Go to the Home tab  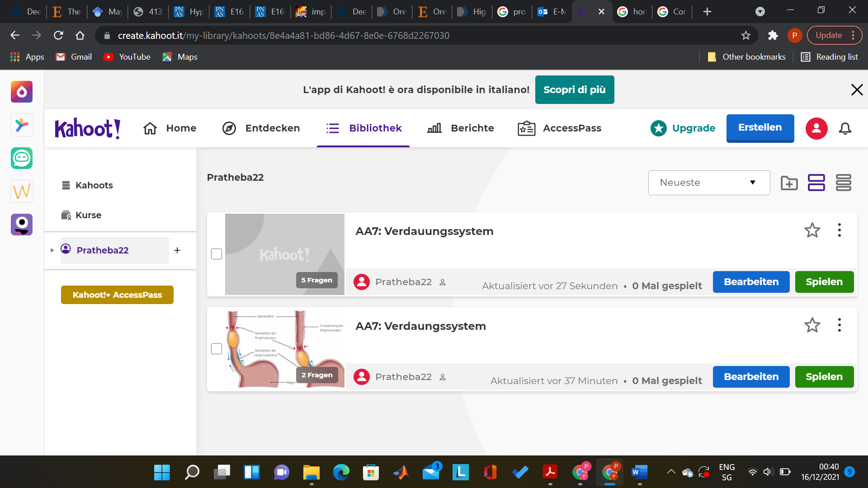point(170,128)
